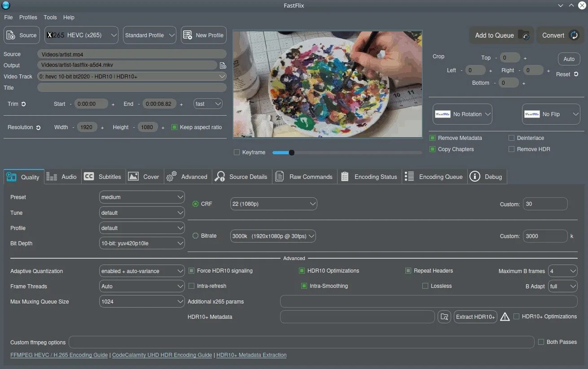This screenshot has width=588, height=369.
Task: Click the Convert button
Action: click(x=560, y=35)
